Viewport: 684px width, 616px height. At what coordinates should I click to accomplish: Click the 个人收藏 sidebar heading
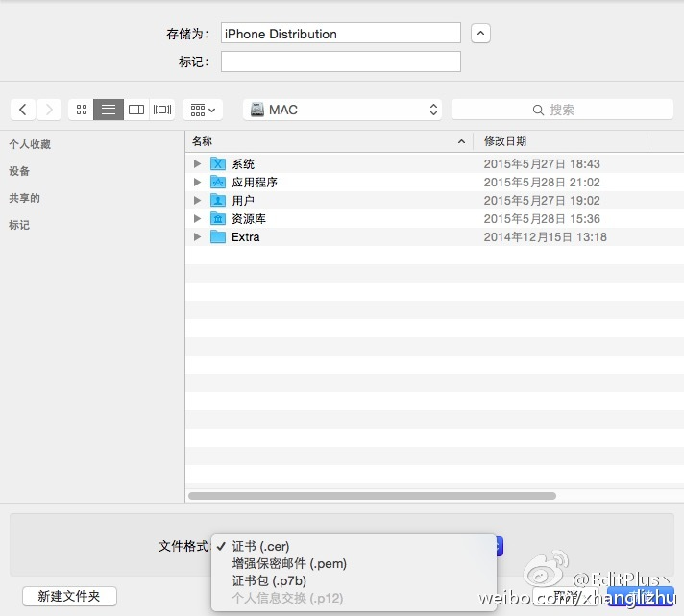[30, 144]
